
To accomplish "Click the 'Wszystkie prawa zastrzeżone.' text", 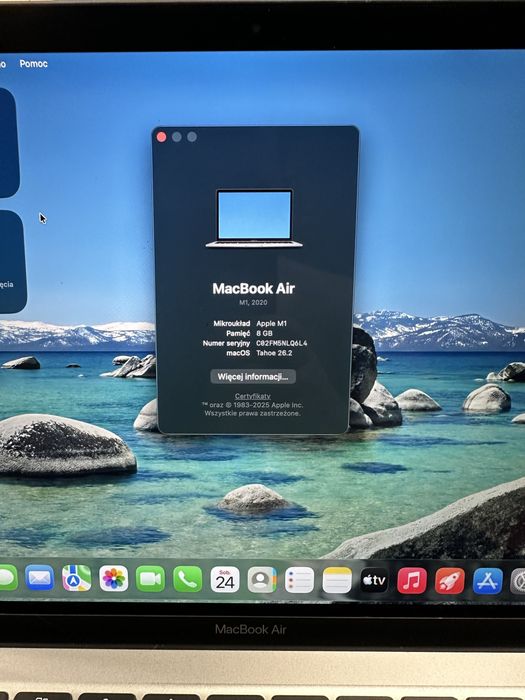I will click(252, 413).
